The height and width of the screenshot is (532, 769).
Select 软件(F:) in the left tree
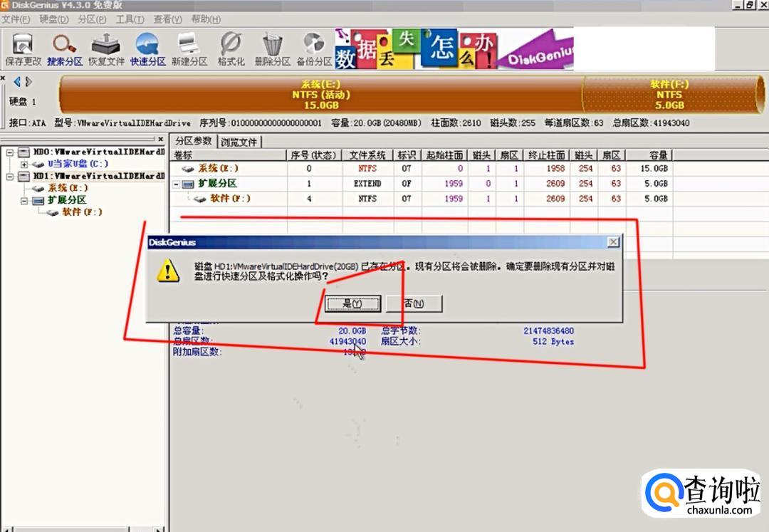(x=82, y=212)
